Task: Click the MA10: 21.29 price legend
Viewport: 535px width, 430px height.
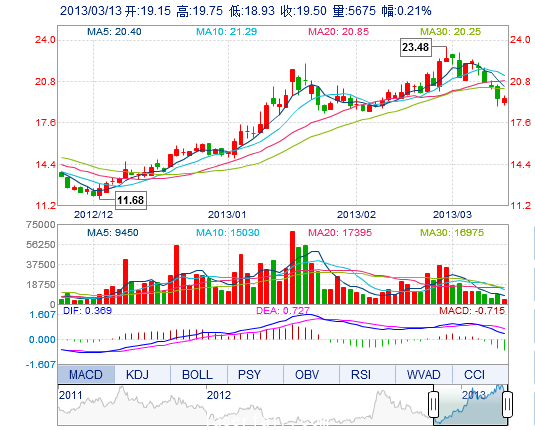Action: tap(227, 32)
